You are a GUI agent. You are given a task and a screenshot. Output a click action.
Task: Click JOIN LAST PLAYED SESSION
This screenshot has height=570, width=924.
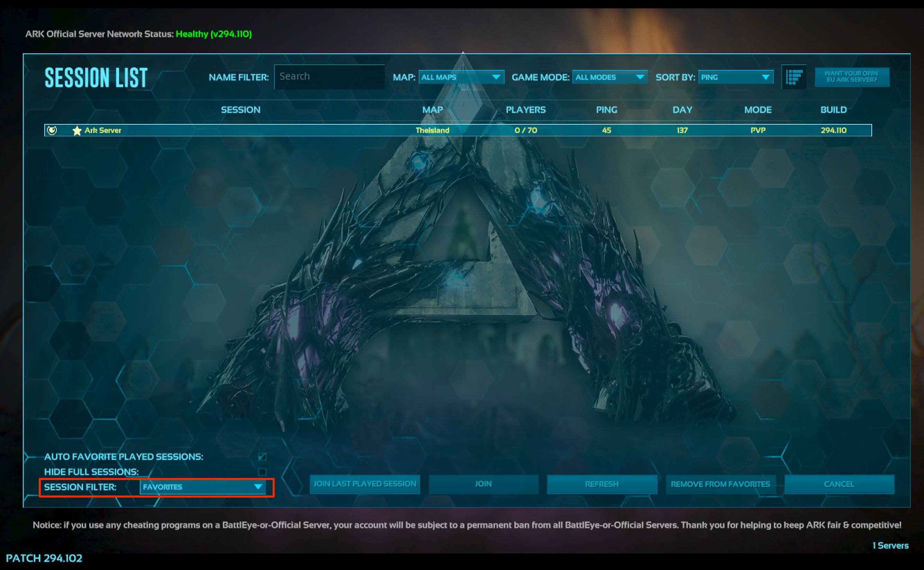tap(365, 484)
